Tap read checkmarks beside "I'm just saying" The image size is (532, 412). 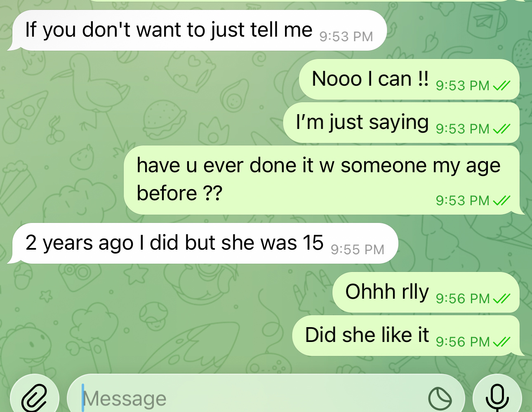pyautogui.click(x=501, y=129)
